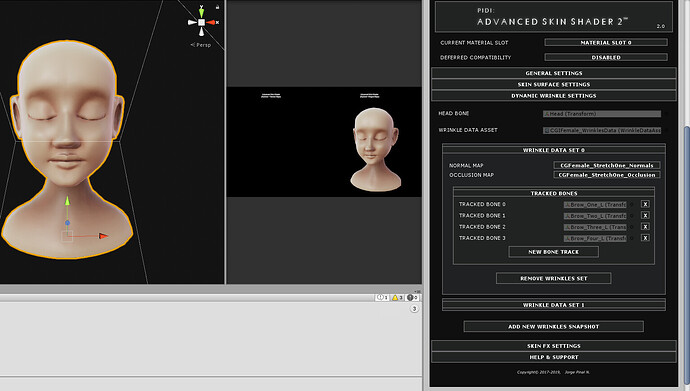Click the red X axis cone on the scene gizmo
Image resolution: width=690 pixels, height=391 pixels.
(x=211, y=22)
